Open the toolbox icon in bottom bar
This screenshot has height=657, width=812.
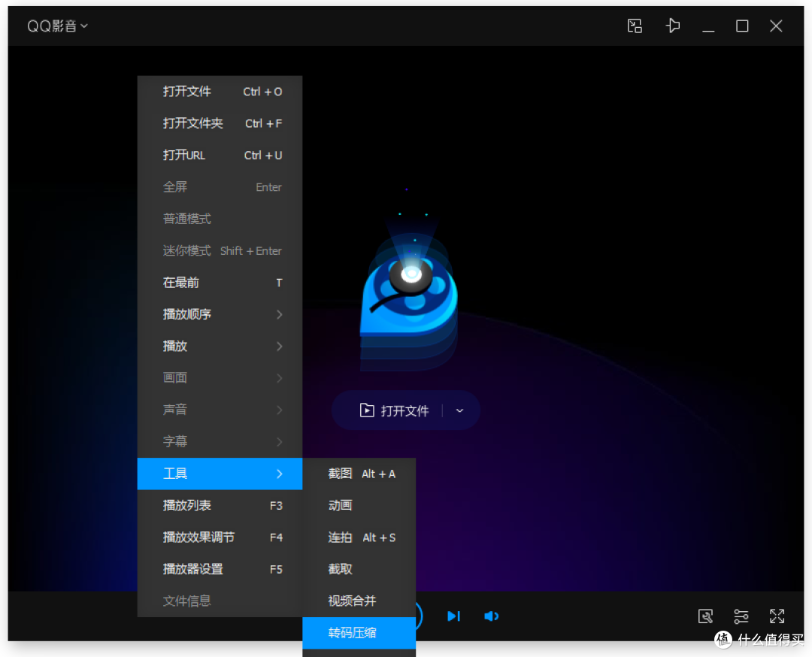[705, 616]
